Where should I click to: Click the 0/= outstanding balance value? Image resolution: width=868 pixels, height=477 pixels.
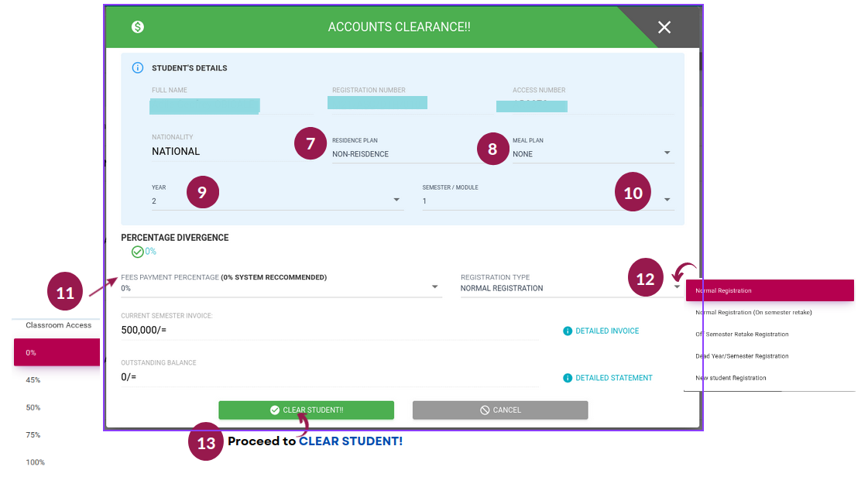point(129,377)
